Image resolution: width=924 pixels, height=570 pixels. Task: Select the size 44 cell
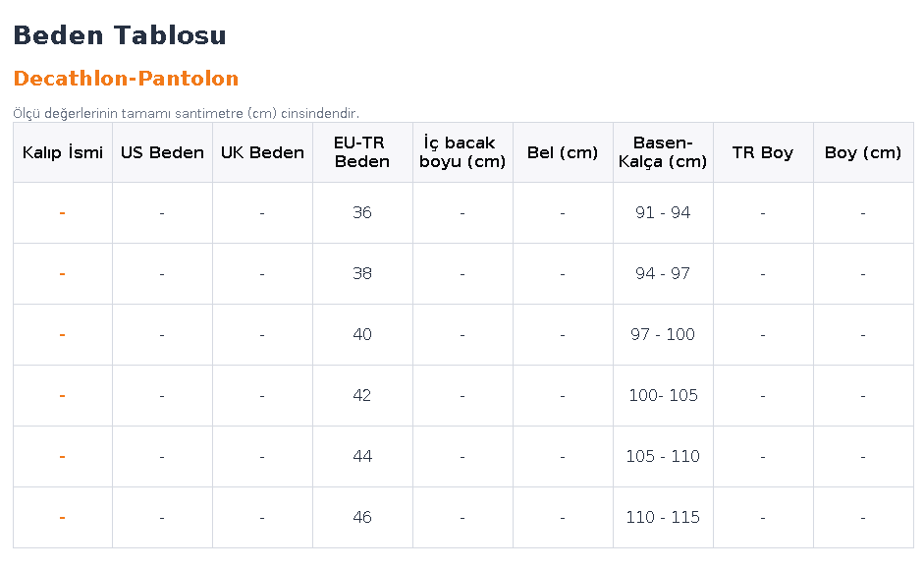click(362, 456)
